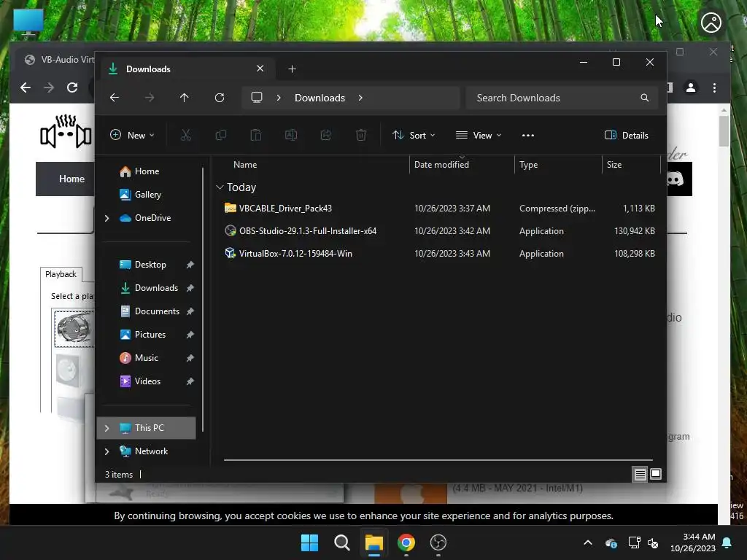Open taskbar Search
Screen dimensions: 747x560
[341, 542]
